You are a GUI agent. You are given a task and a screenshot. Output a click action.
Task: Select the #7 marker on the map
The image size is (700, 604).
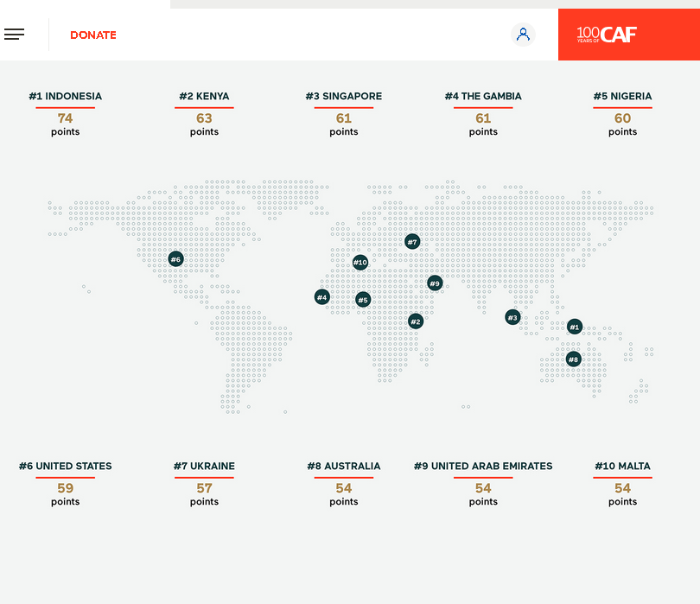click(412, 241)
